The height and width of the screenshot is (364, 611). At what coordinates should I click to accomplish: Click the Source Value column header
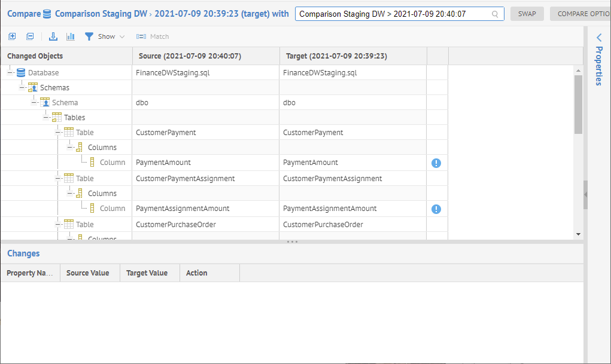click(87, 273)
